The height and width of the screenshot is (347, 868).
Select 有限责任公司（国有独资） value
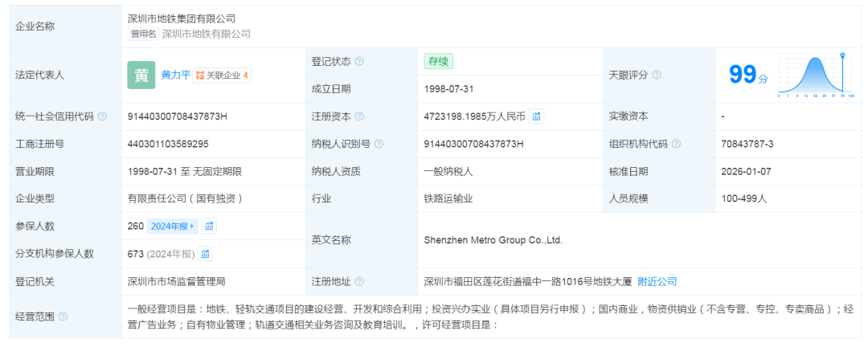click(186, 199)
